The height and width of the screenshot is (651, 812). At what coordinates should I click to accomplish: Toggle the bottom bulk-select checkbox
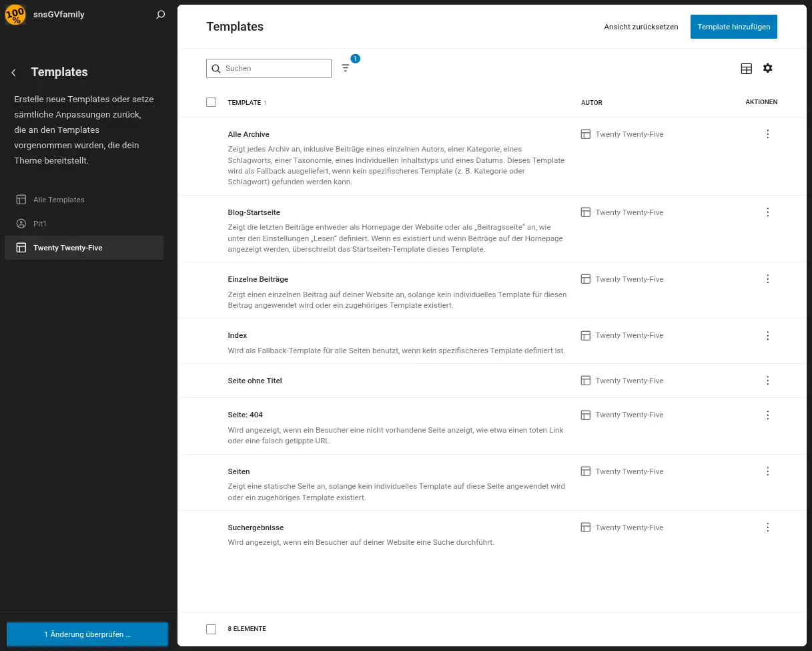click(212, 629)
